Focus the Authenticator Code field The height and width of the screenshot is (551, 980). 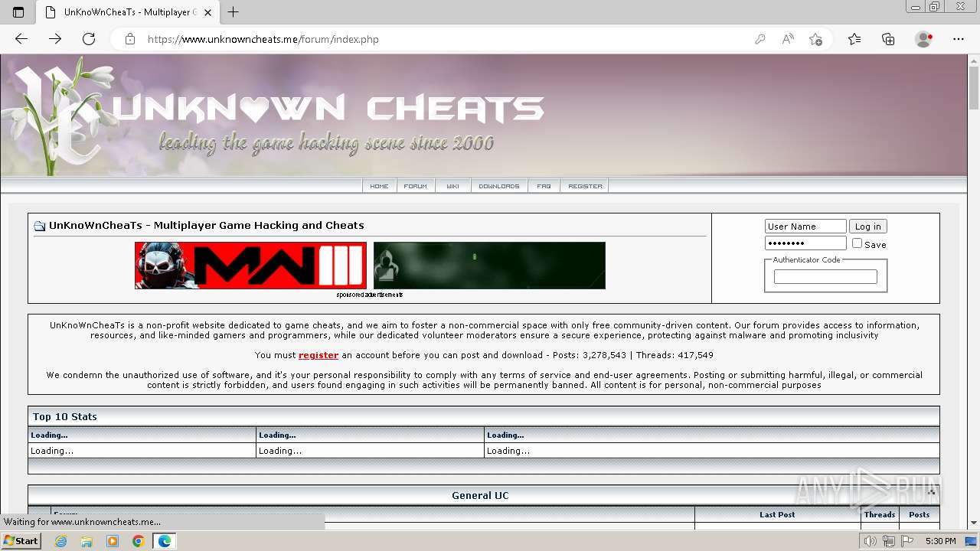(x=825, y=277)
